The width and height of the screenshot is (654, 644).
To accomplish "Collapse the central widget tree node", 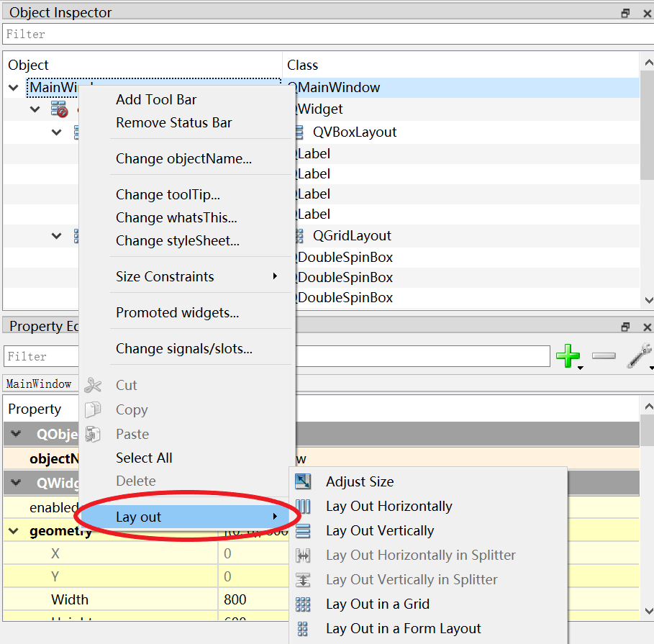I will (35, 109).
